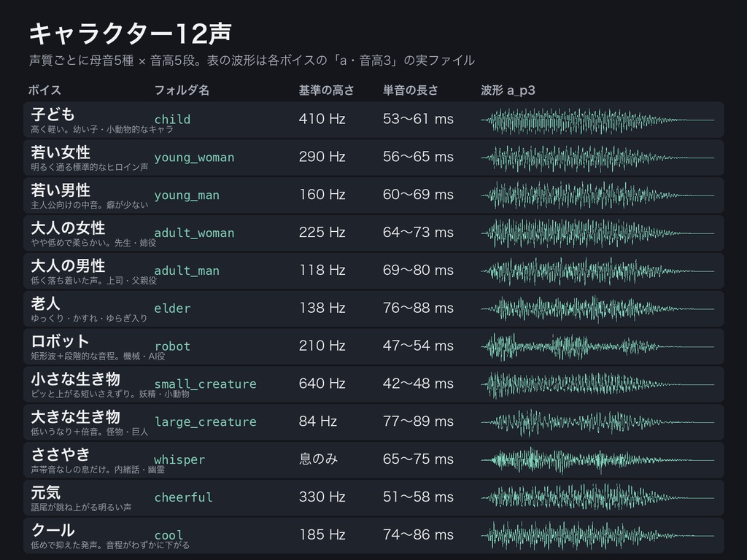Click the 42〜48 ms duration value
This screenshot has width=747, height=560.
point(418,384)
